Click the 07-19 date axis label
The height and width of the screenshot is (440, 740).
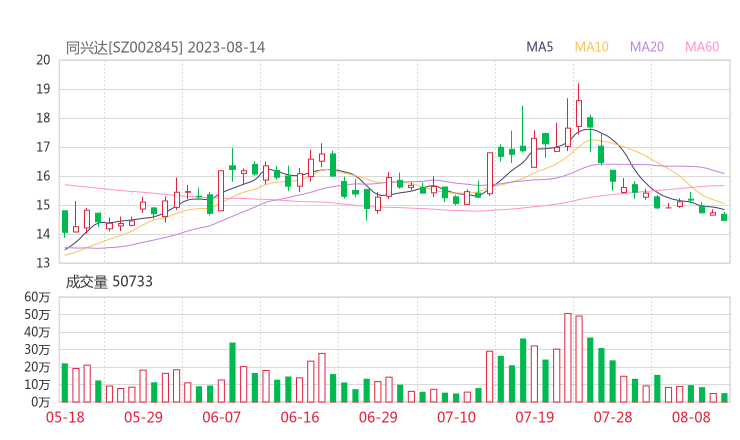[534, 417]
